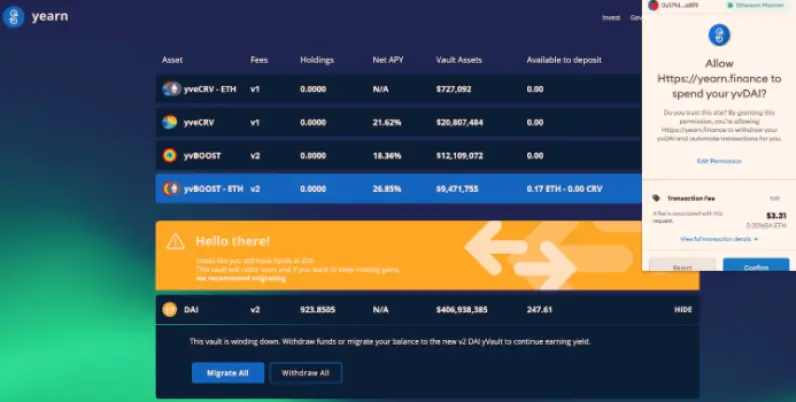
Task: Click the MetaMask account address text
Action: click(x=680, y=5)
